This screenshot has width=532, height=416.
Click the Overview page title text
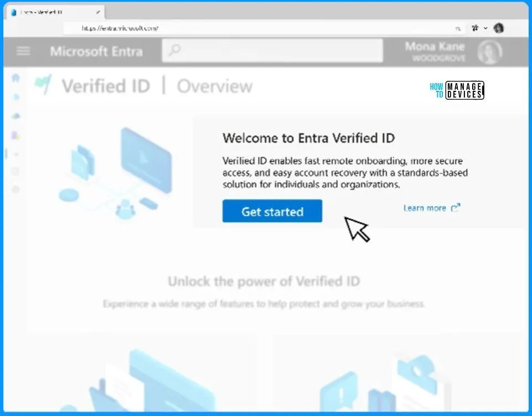[215, 86]
